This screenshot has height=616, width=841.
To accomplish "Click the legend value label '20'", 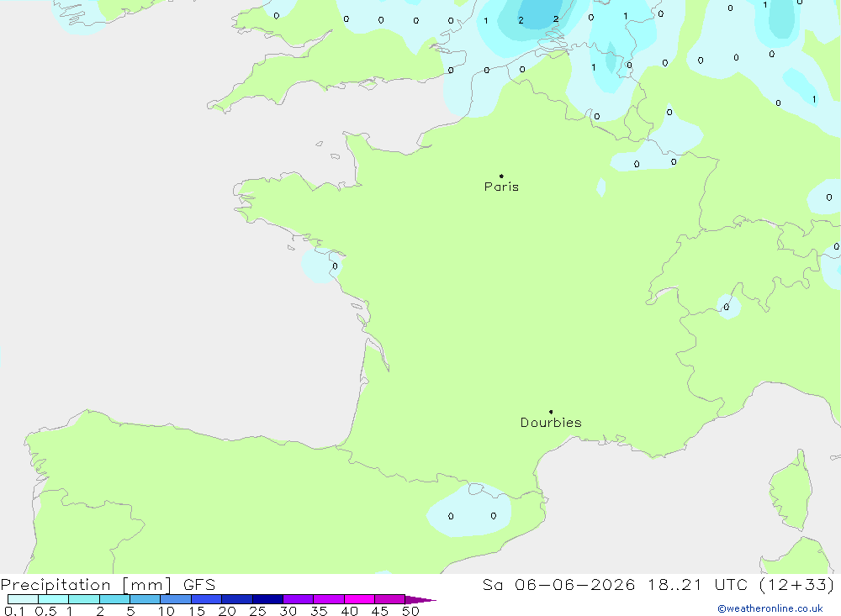I will tap(227, 611).
